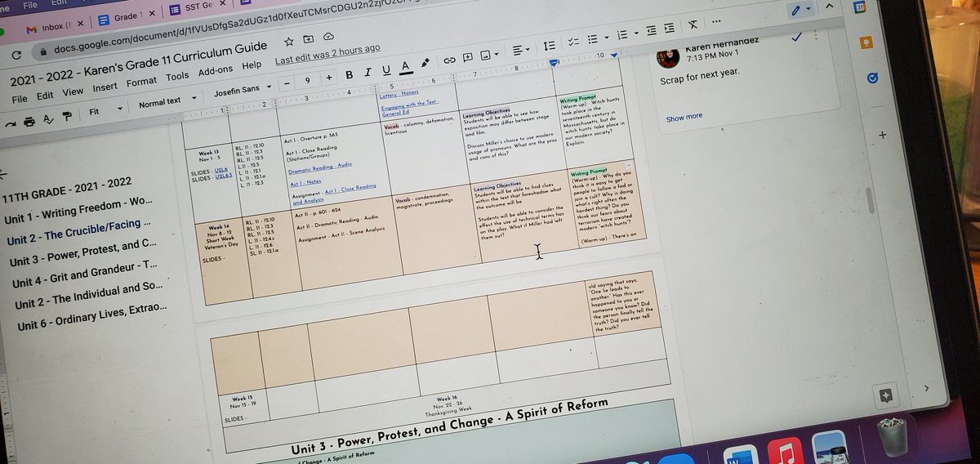Open the Add-ons menu

tap(216, 70)
